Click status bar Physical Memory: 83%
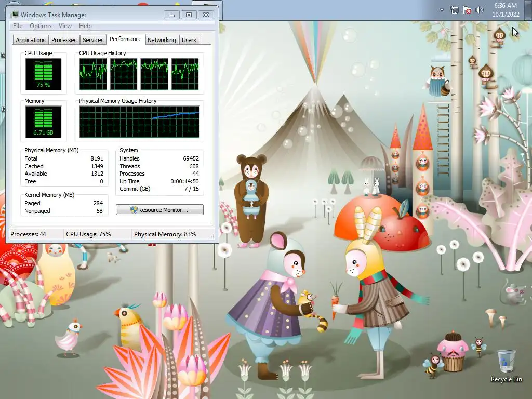The width and height of the screenshot is (532, 399). [x=165, y=234]
